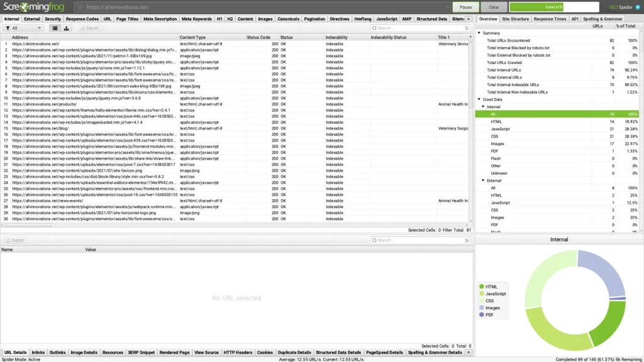
Task: Click the Twitter icon beside SEO Spider
Action: (x=638, y=7)
